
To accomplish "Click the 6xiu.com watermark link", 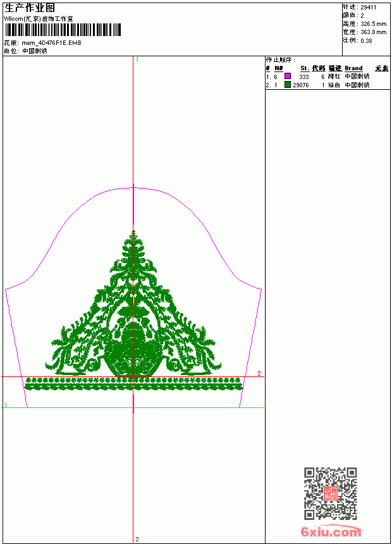I will (331, 531).
